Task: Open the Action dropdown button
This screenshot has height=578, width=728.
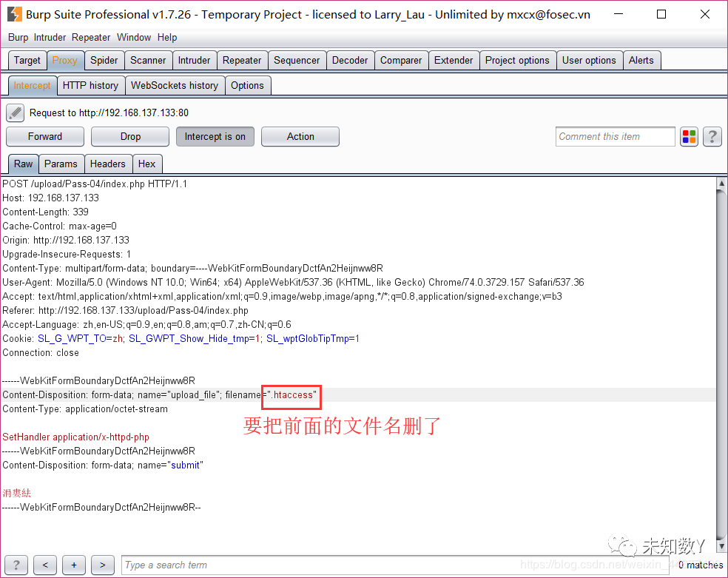Action: (x=300, y=136)
